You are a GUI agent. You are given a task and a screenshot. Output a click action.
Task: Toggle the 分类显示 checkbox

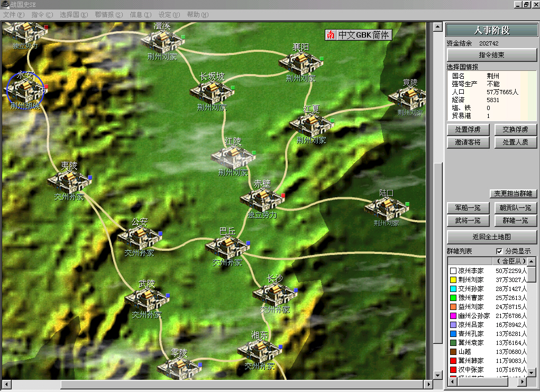pyautogui.click(x=500, y=251)
